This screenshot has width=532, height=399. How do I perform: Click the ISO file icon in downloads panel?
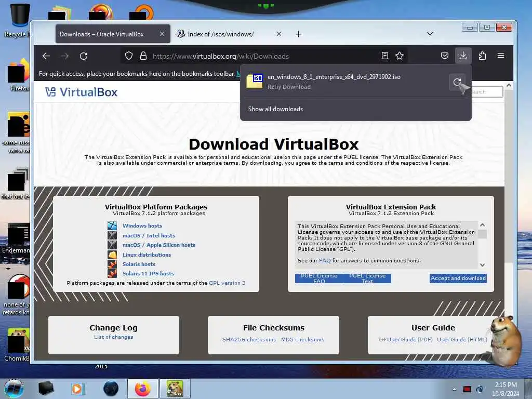255,81
